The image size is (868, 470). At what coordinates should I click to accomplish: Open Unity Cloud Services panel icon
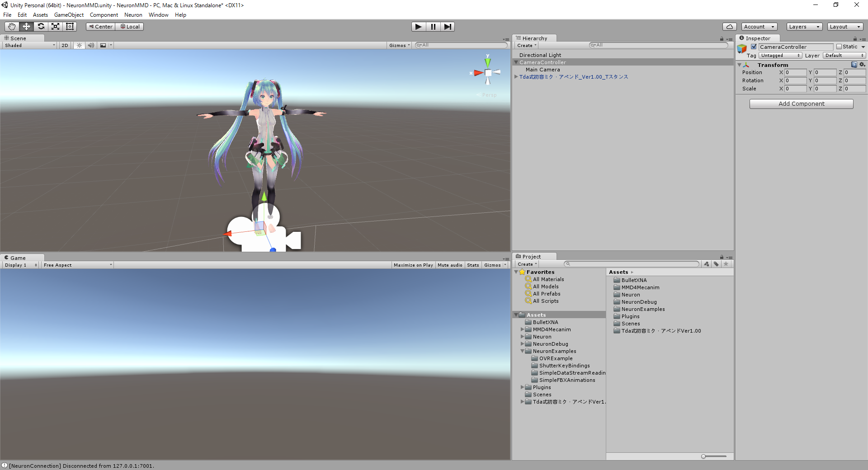(x=729, y=26)
